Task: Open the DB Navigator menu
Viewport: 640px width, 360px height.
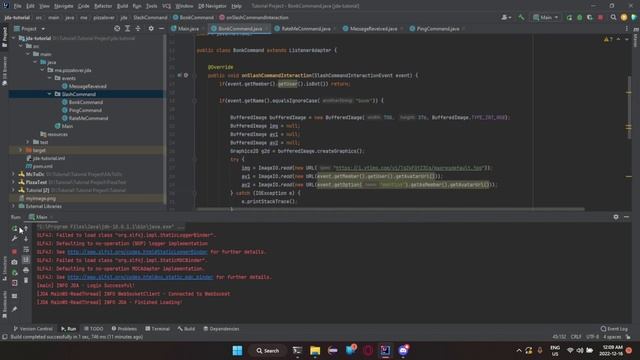Action: click(212, 6)
